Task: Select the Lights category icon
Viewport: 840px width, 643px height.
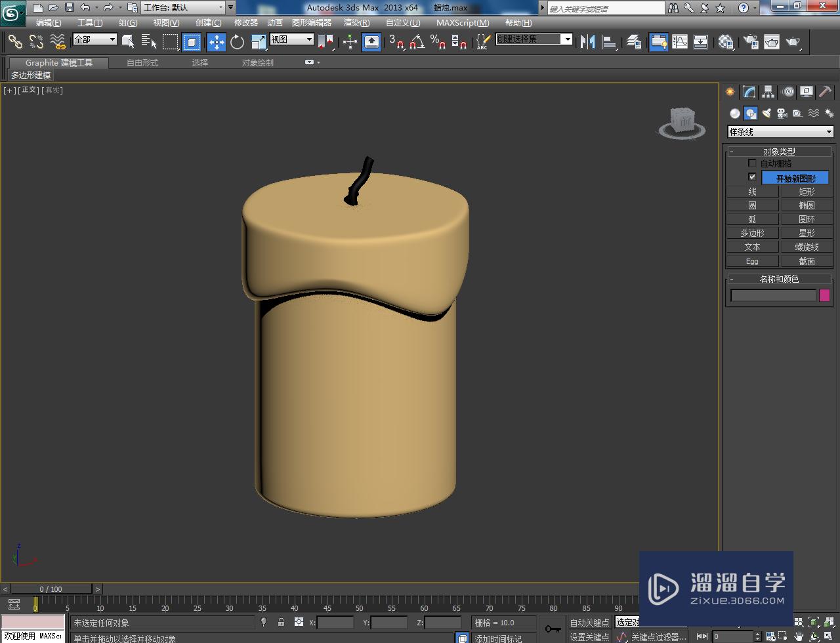Action: [766, 114]
